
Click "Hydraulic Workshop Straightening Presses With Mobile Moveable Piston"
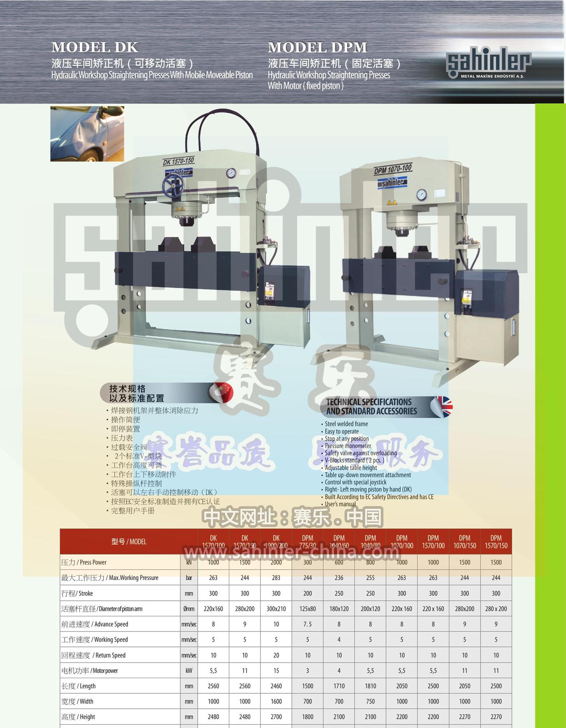click(x=152, y=75)
